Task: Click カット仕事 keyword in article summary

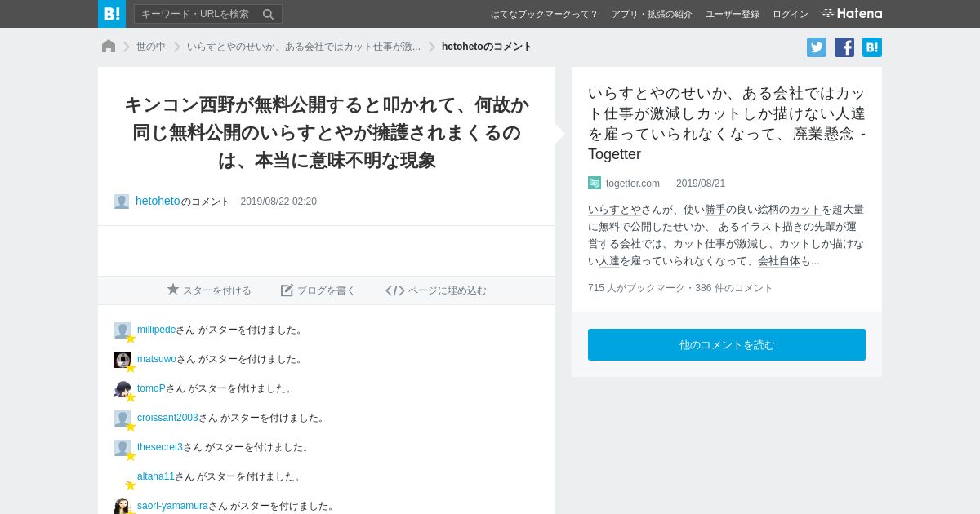Action: point(699,244)
